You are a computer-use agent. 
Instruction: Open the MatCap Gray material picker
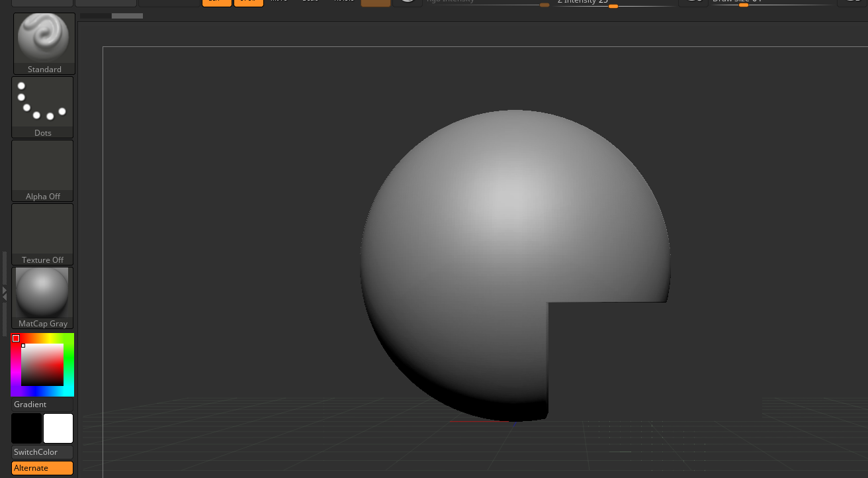pyautogui.click(x=42, y=298)
